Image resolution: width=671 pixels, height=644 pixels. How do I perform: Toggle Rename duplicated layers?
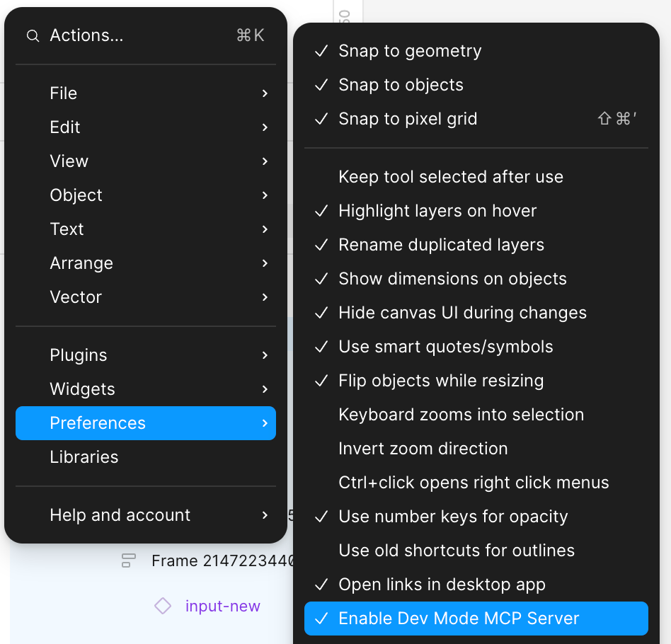[x=440, y=244]
